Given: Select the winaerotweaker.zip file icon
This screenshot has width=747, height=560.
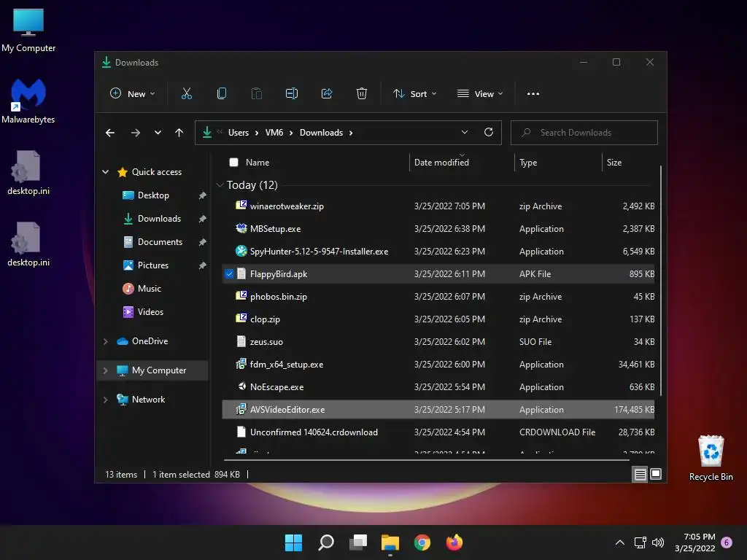Looking at the screenshot, I should tap(241, 205).
